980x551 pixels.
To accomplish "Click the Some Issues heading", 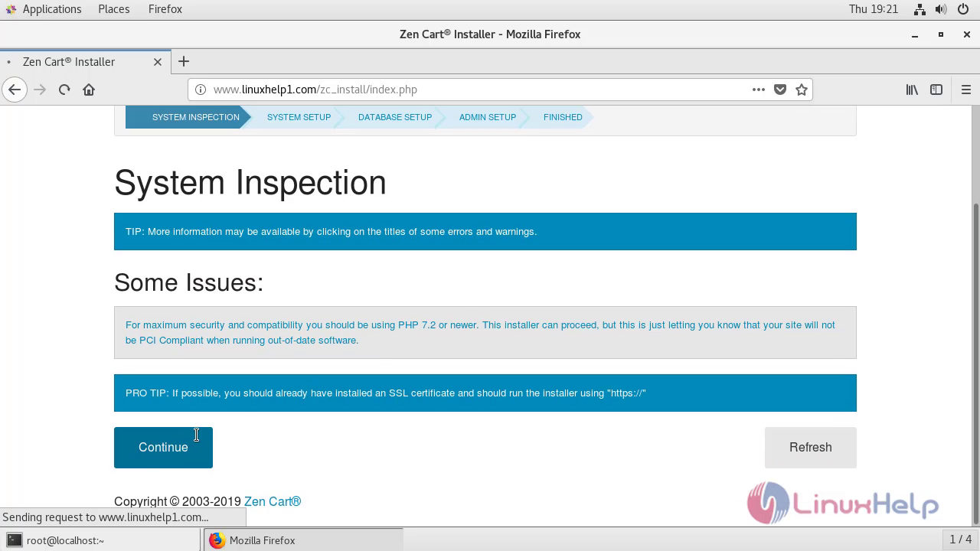I will click(188, 283).
